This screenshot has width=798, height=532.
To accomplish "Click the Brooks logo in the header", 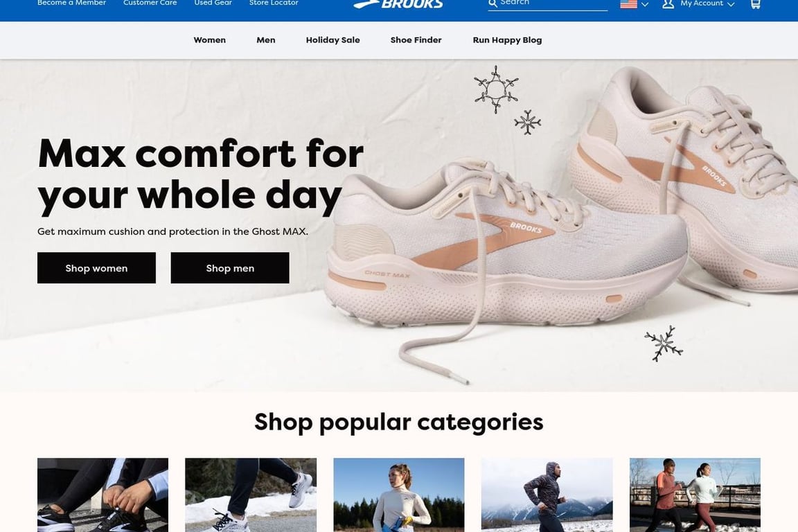I will tap(398, 3).
